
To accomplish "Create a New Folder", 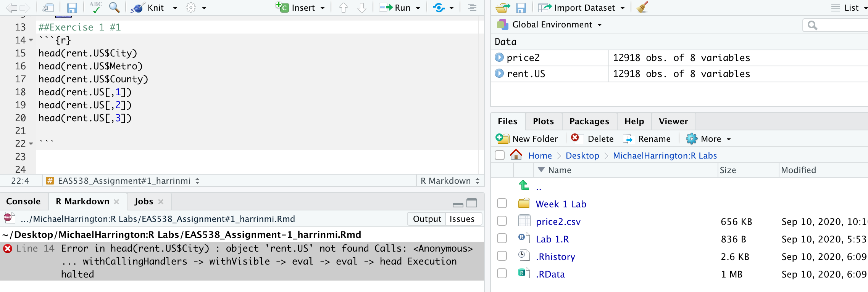I will tap(527, 139).
